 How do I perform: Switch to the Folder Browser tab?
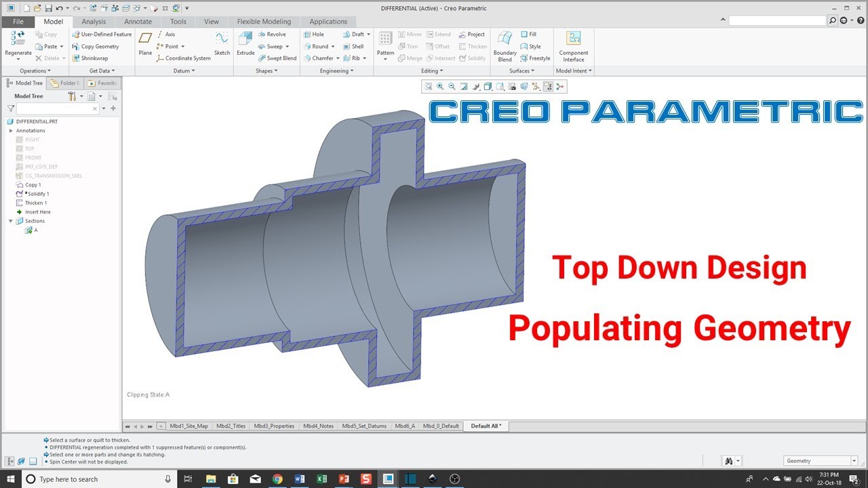pos(64,83)
